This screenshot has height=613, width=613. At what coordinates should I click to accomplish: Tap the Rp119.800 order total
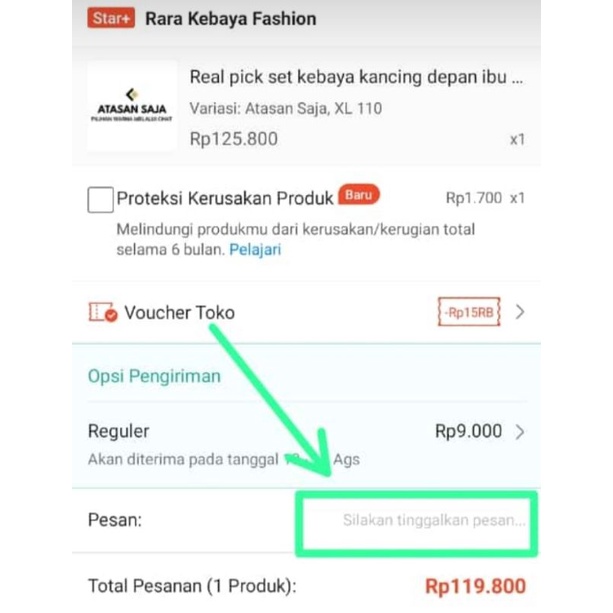pos(475,586)
